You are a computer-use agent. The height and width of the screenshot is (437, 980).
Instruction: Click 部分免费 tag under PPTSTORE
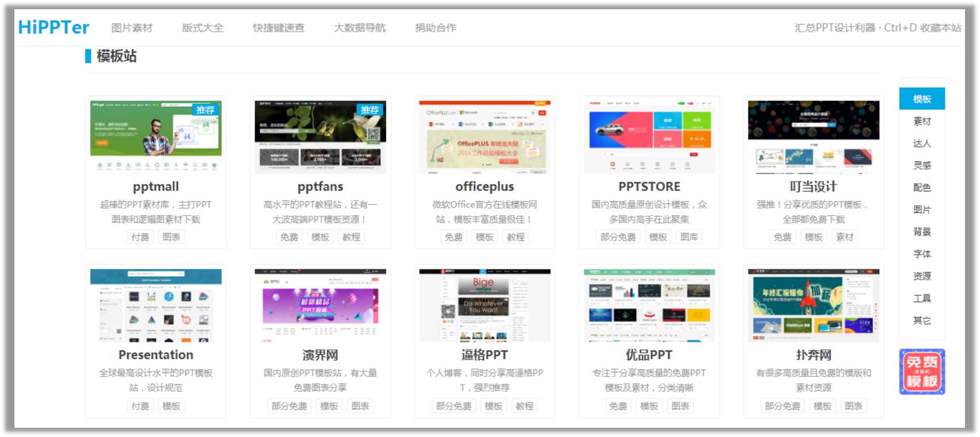coord(618,237)
